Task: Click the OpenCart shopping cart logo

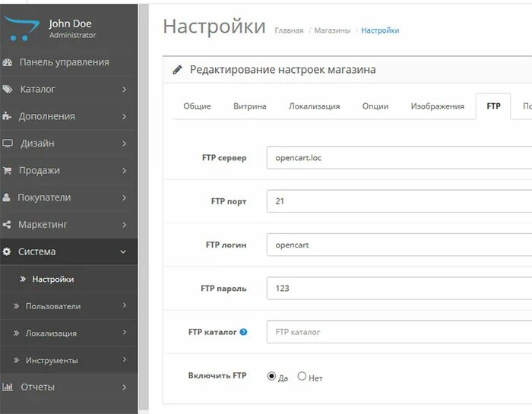Action: 21,28
